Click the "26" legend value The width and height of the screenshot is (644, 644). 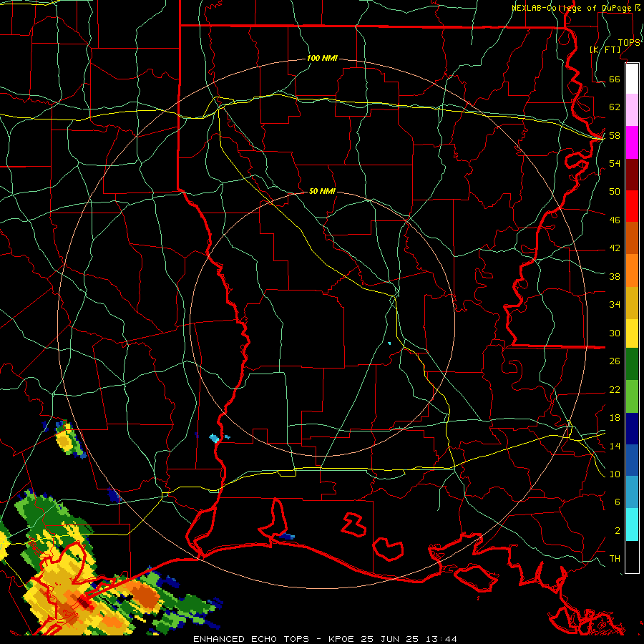point(615,361)
